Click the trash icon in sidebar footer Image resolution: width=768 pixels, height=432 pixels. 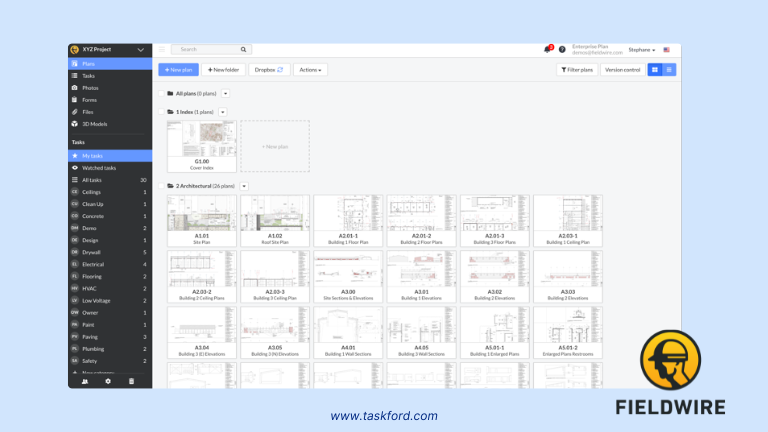[131, 381]
